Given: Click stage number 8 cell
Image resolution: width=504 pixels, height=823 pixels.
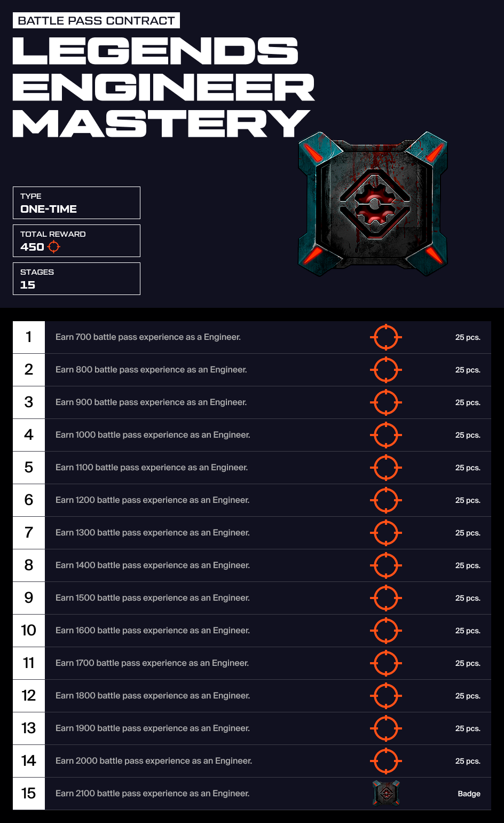Looking at the screenshot, I should coord(29,565).
